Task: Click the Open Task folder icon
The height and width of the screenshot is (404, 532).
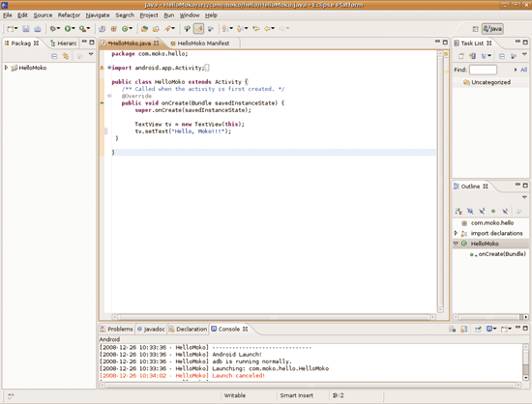Action: pyautogui.click(x=156, y=29)
